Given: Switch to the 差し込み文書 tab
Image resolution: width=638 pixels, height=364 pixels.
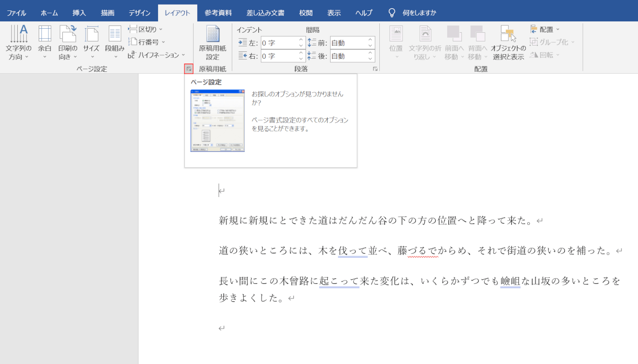Looking at the screenshot, I should [x=265, y=13].
